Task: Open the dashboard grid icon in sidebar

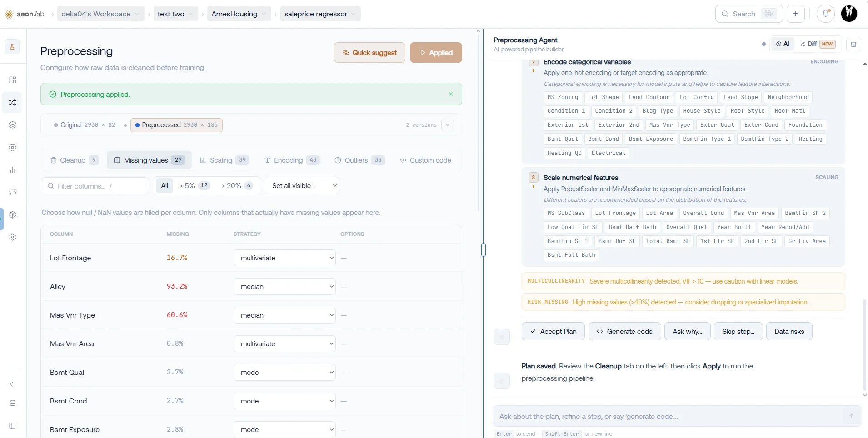Action: tap(13, 80)
